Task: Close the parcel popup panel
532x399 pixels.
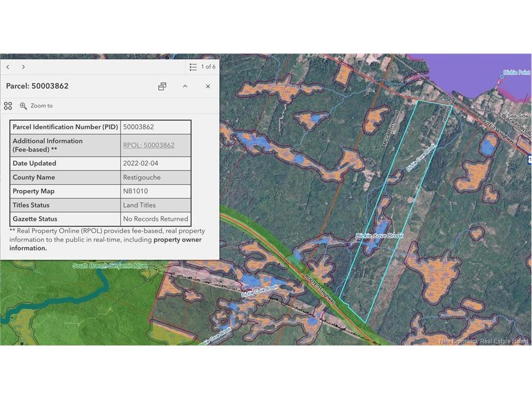Action: point(208,86)
